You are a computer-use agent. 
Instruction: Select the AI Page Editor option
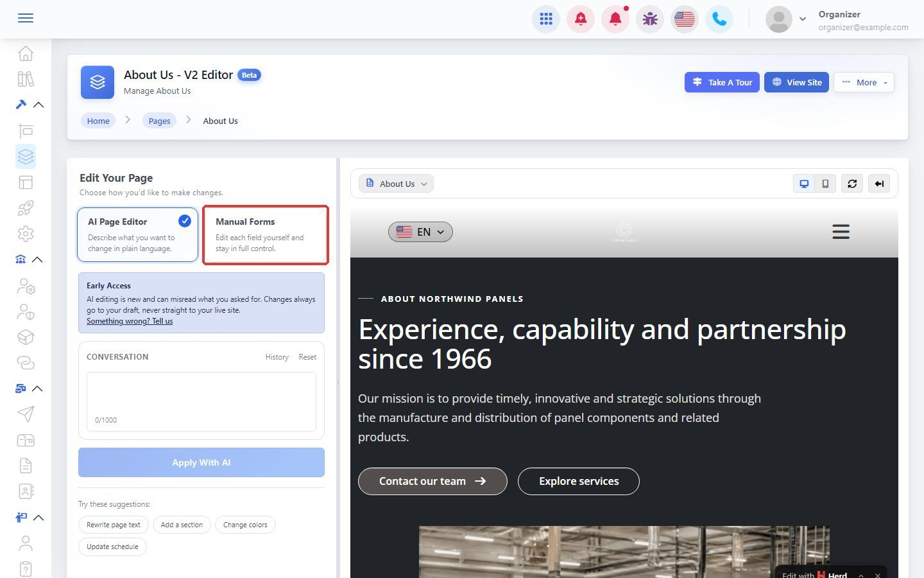pos(137,234)
